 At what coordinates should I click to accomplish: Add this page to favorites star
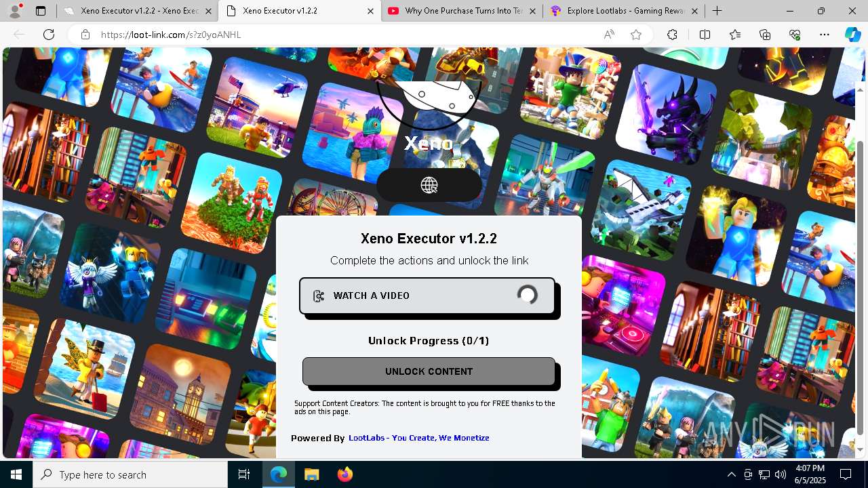pos(636,35)
